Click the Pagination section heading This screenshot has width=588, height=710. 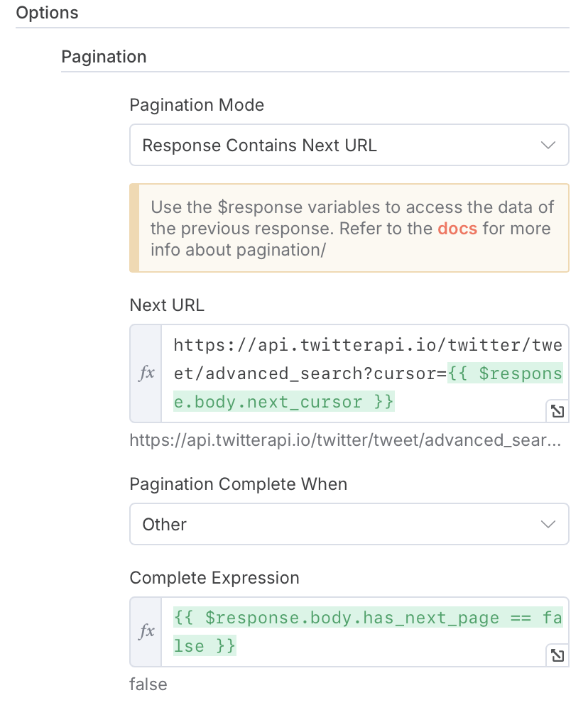pyautogui.click(x=104, y=57)
